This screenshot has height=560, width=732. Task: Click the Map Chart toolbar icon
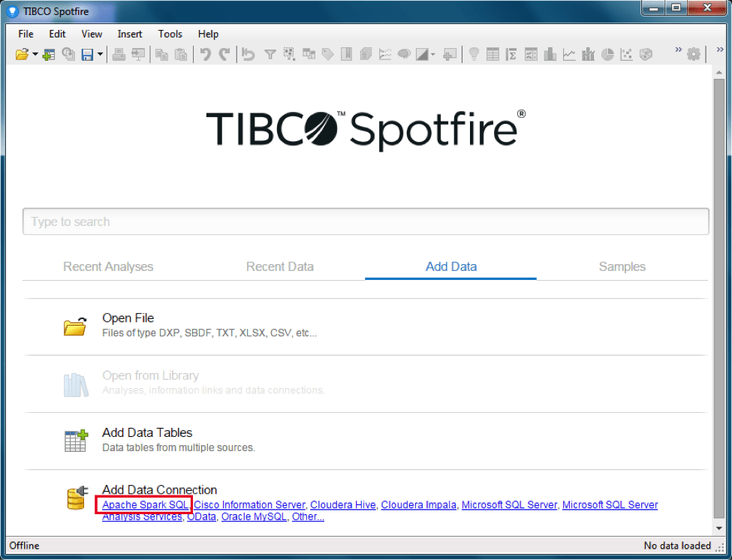(646, 55)
